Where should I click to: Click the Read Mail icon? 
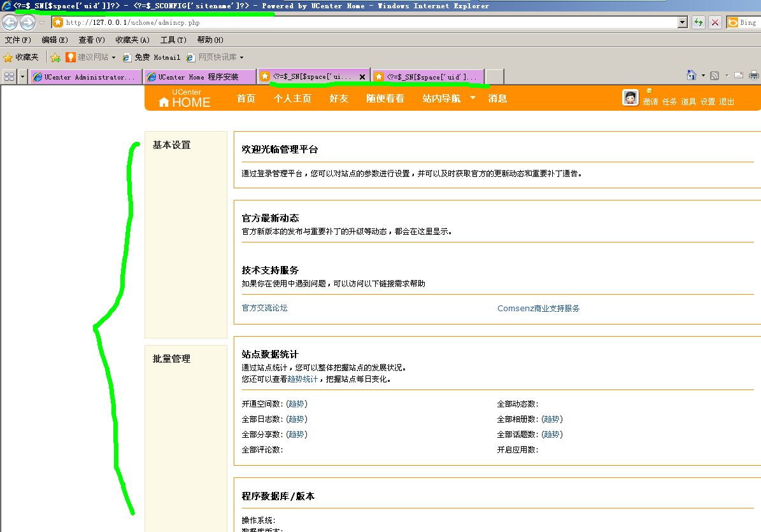(739, 75)
